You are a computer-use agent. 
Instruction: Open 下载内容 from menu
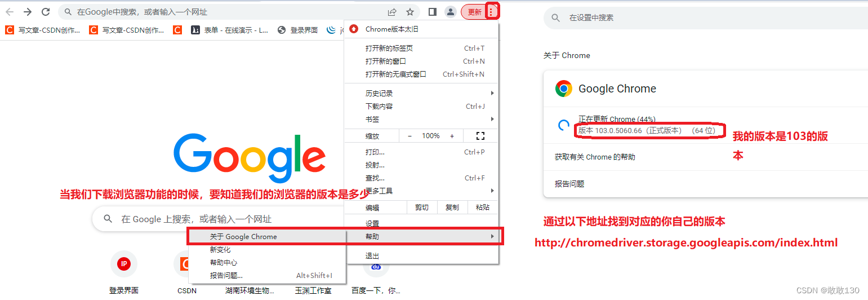tap(421, 107)
